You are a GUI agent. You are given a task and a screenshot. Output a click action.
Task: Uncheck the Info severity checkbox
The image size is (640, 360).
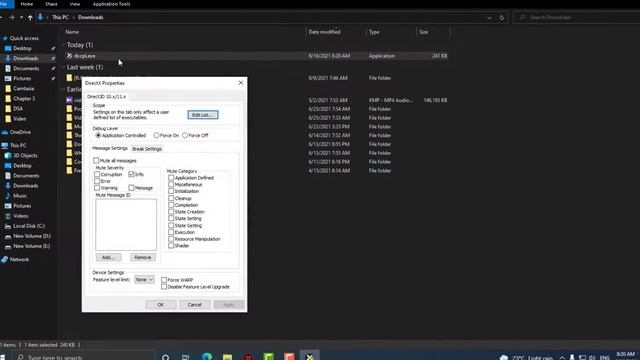pyautogui.click(x=131, y=174)
